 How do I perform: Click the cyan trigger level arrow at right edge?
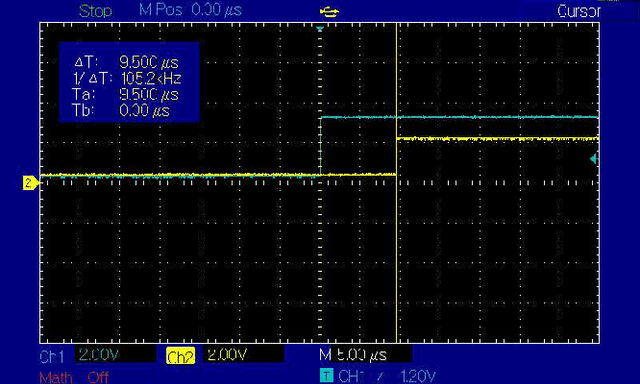(594, 159)
